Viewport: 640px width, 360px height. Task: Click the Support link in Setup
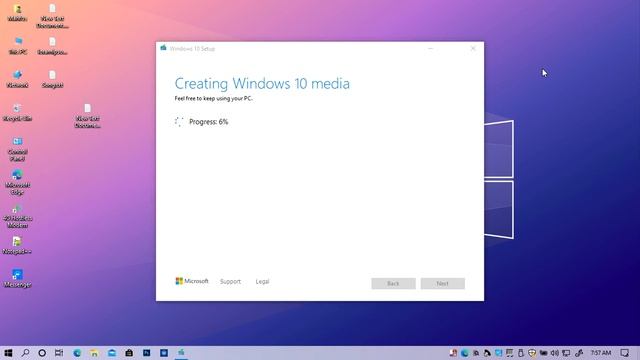[230, 282]
